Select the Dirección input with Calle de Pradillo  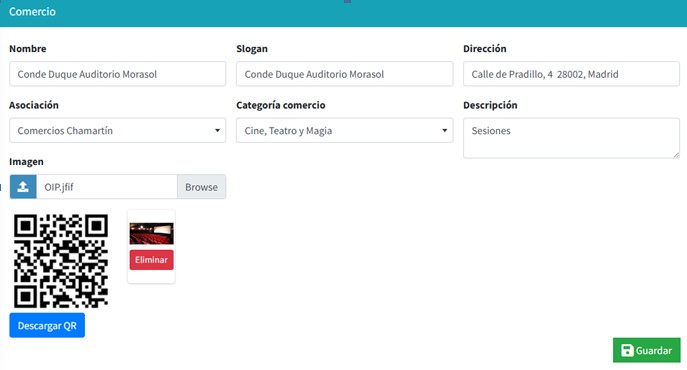(571, 74)
